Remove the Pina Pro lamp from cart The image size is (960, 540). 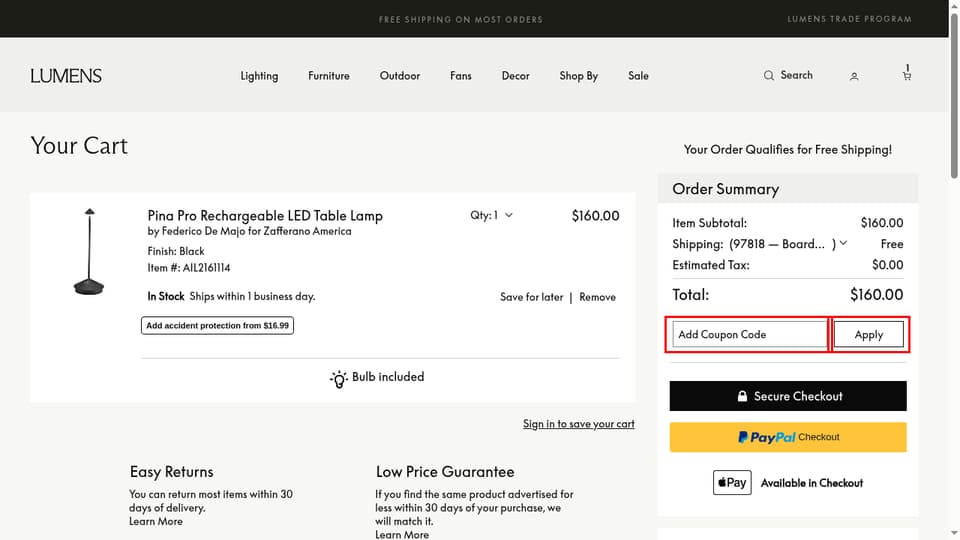click(598, 297)
